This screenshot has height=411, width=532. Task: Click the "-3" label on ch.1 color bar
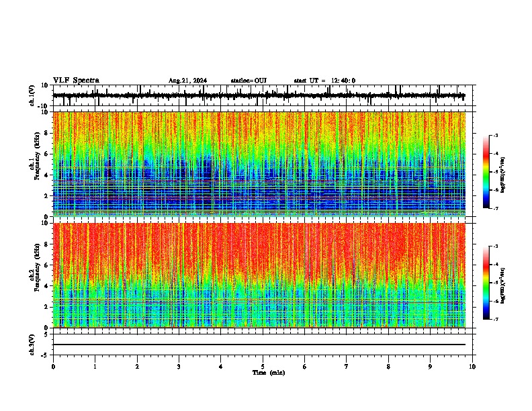tap(496, 135)
